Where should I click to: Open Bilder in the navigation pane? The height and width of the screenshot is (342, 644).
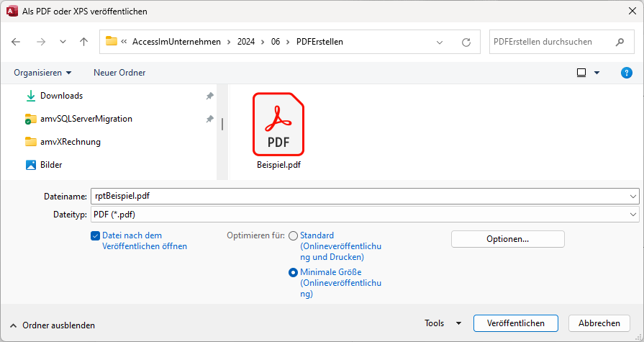click(x=51, y=165)
